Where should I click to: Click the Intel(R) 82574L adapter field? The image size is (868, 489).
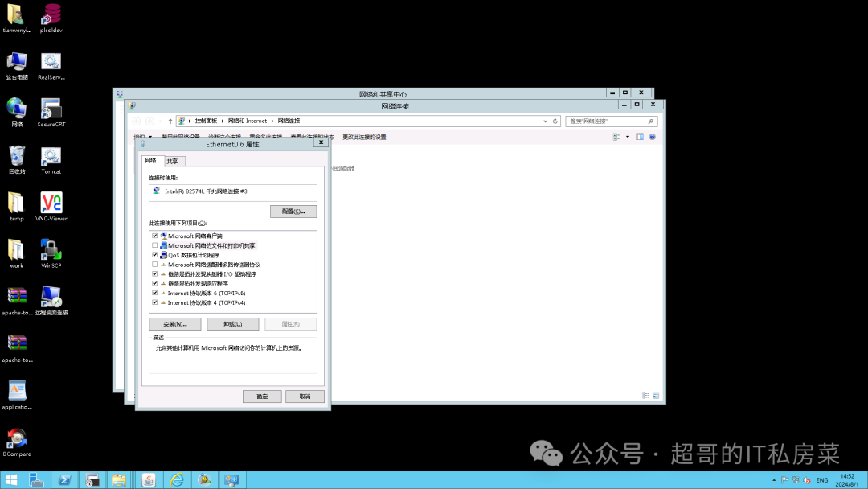pyautogui.click(x=233, y=191)
